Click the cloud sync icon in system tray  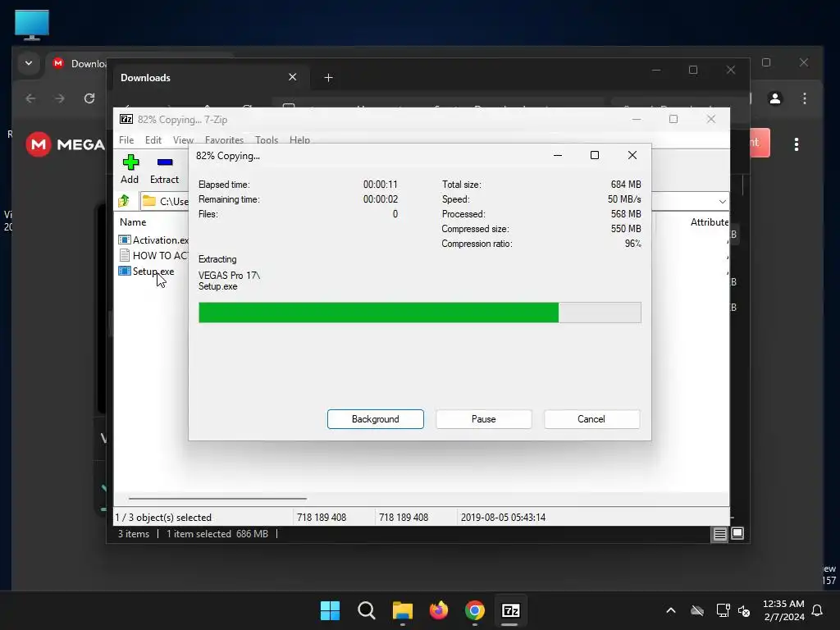pos(697,610)
